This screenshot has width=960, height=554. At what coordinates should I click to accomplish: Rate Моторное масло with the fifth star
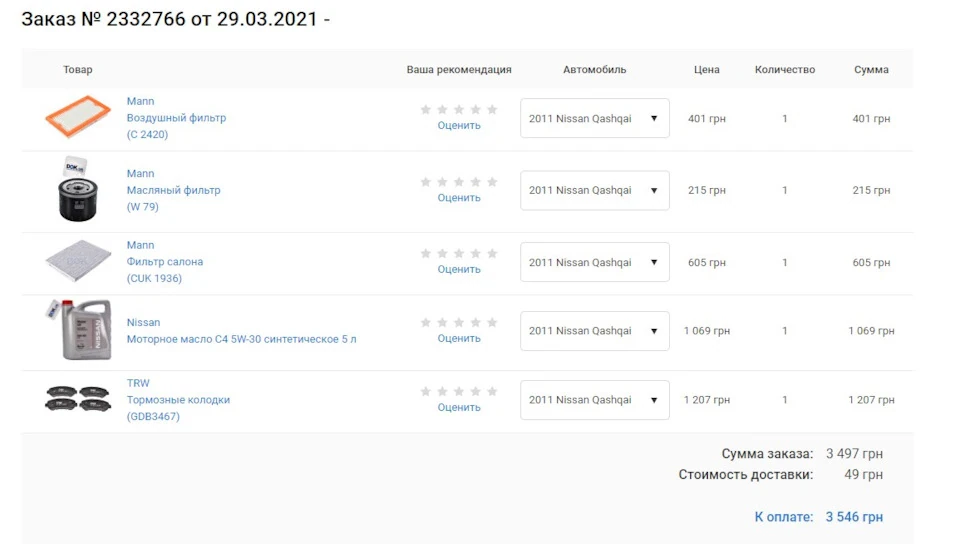[492, 323]
